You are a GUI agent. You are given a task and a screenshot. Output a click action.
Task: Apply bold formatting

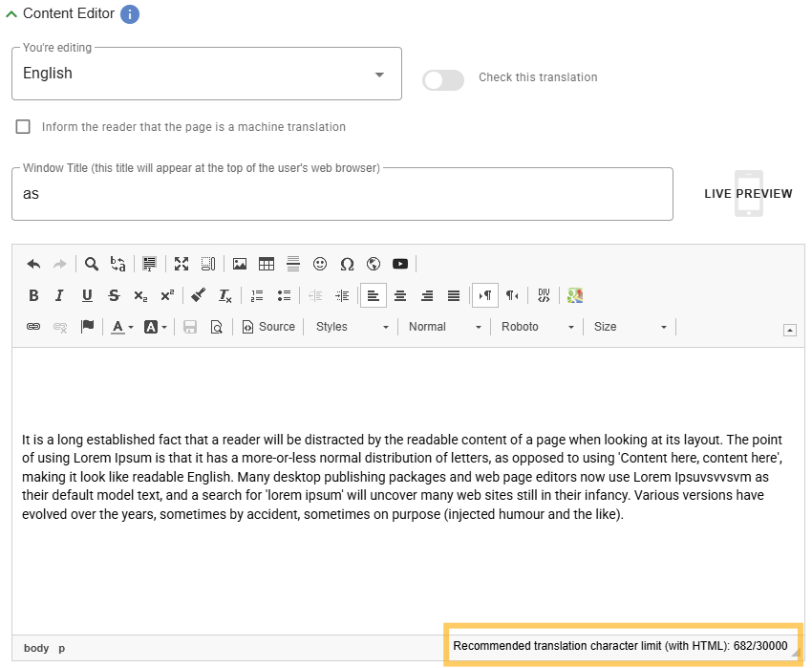click(x=33, y=296)
